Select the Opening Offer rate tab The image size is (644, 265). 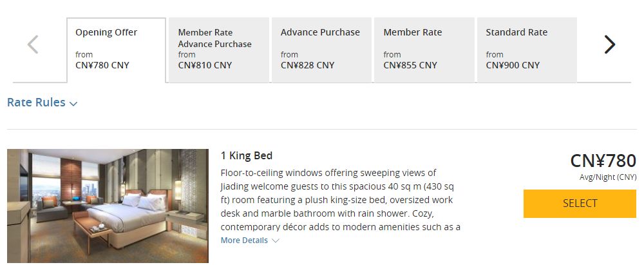click(116, 50)
